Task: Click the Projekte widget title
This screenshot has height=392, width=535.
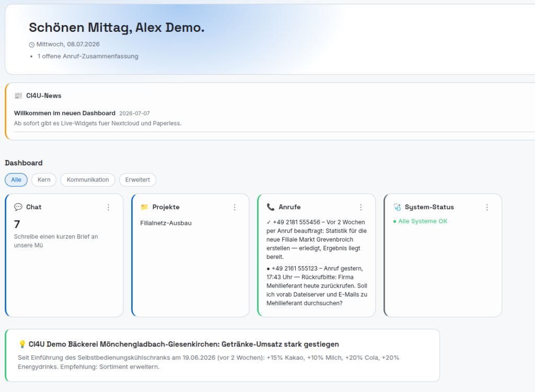Action: click(166, 207)
